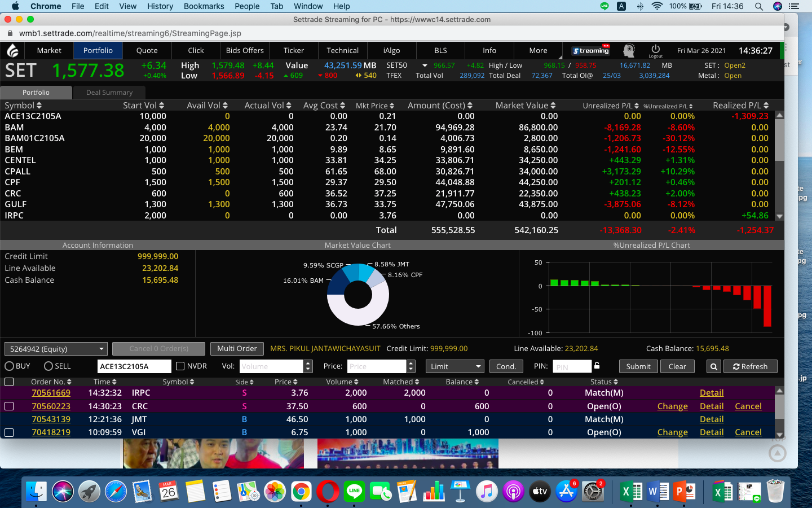This screenshot has height=508, width=812.
Task: Switch to the Deal Summary tab
Action: pos(109,93)
